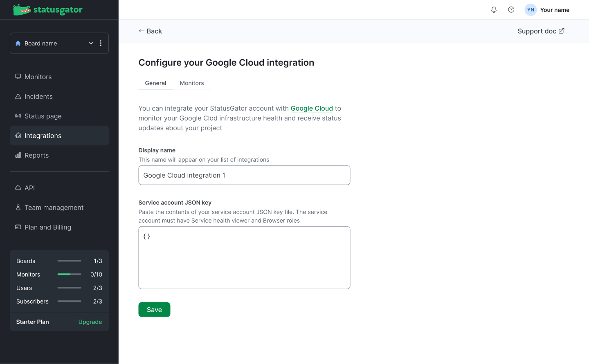
Task: Click the Users usage progress bar
Action: coord(70,288)
